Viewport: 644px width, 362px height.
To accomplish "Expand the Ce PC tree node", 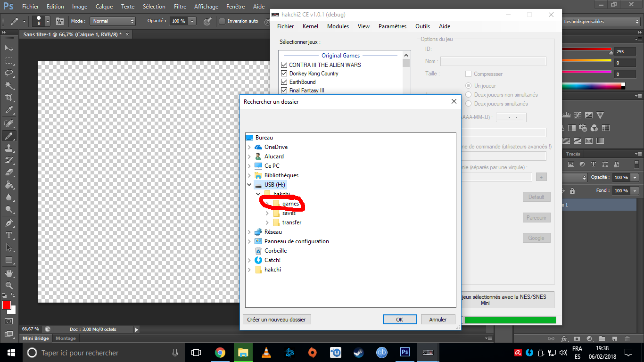I will pyautogui.click(x=249, y=166).
